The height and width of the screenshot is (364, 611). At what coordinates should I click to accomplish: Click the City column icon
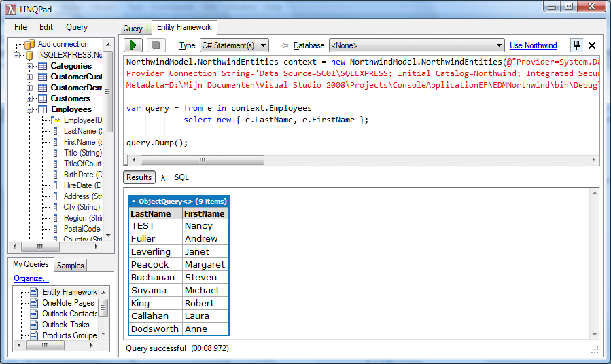[x=55, y=207]
